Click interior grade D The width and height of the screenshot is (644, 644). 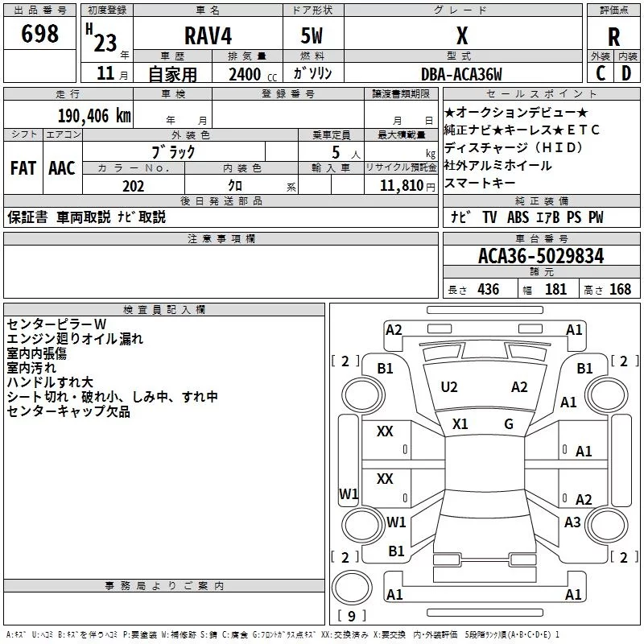[x=626, y=73]
